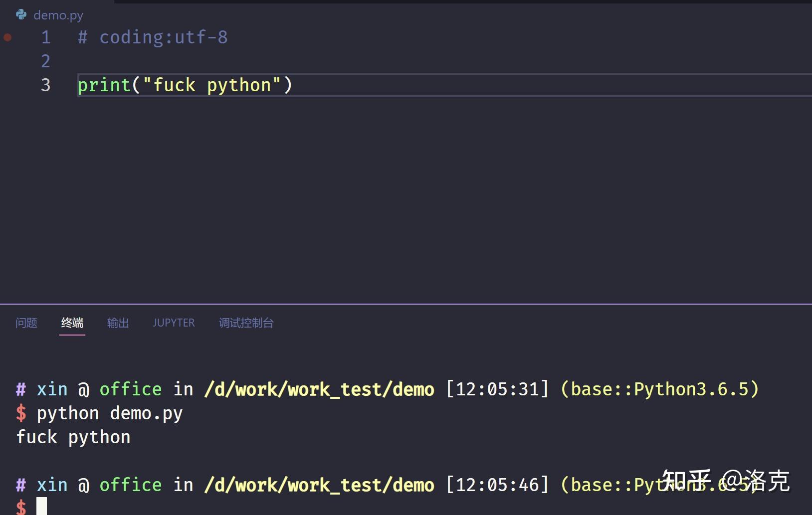Click the first /d/work/work_test/demo path in terminal
This screenshot has width=812, height=515.
pyautogui.click(x=319, y=389)
